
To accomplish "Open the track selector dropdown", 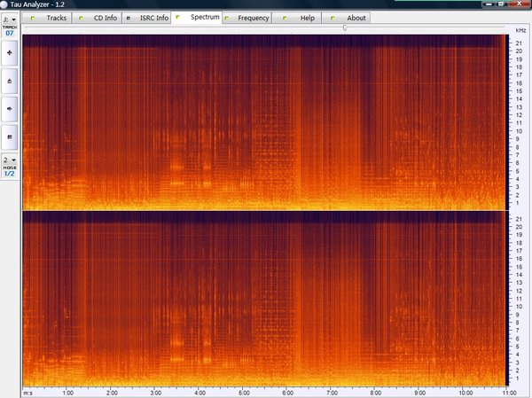I will (10, 20).
